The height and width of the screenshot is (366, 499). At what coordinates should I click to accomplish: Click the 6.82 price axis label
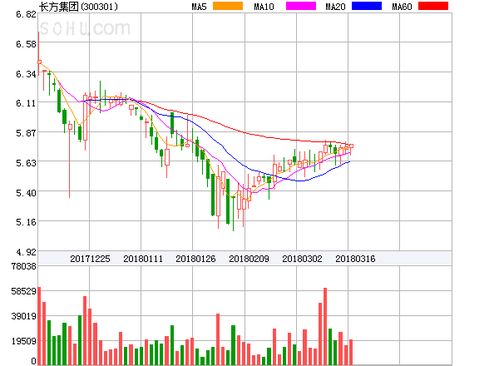tap(26, 14)
